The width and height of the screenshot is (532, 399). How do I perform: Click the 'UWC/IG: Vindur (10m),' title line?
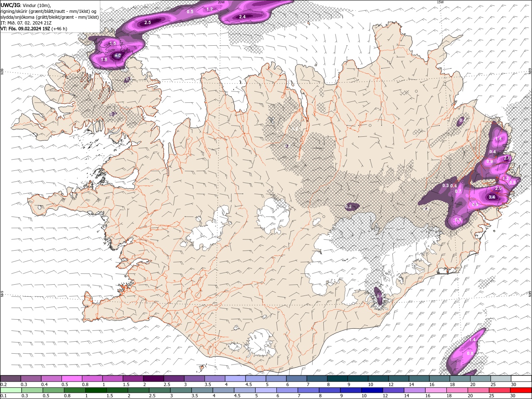pos(25,5)
